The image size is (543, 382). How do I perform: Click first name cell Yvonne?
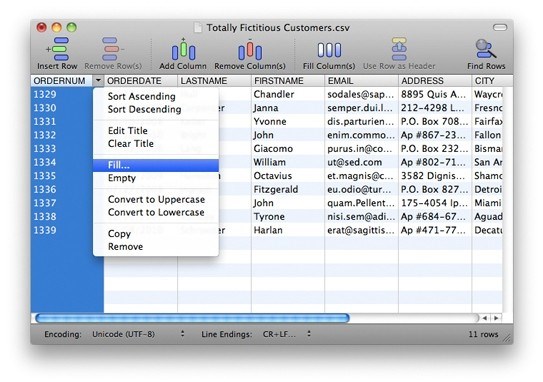tap(288, 121)
